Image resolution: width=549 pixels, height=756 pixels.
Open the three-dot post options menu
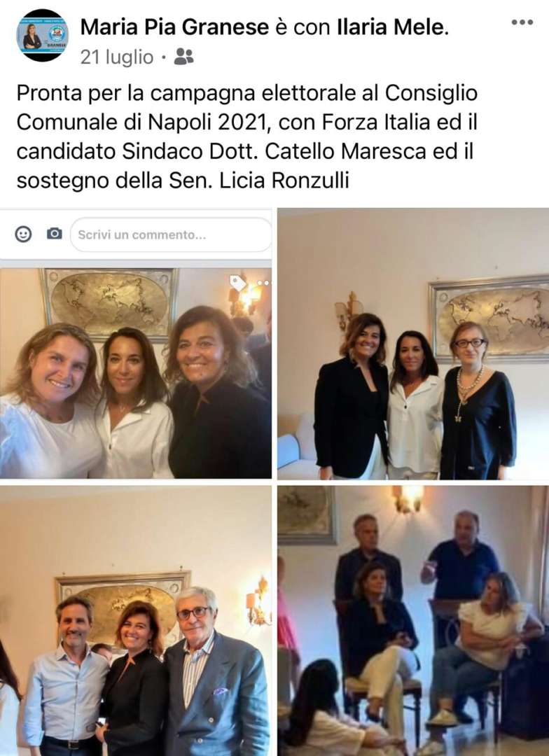522,22
